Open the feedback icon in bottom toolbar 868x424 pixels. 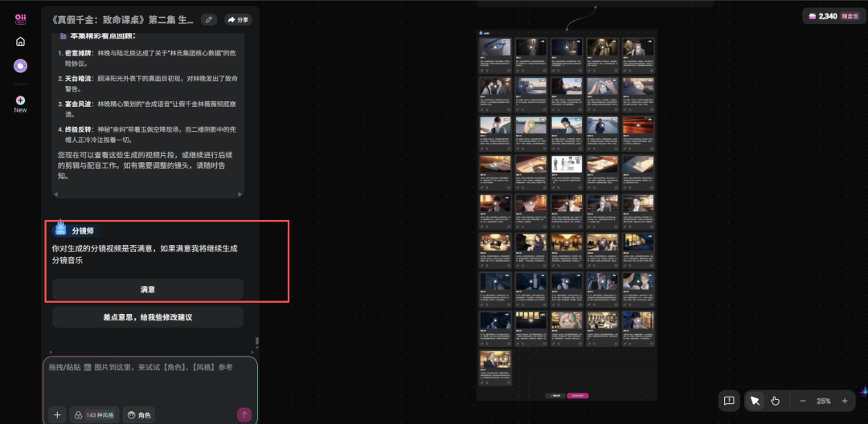tap(729, 401)
